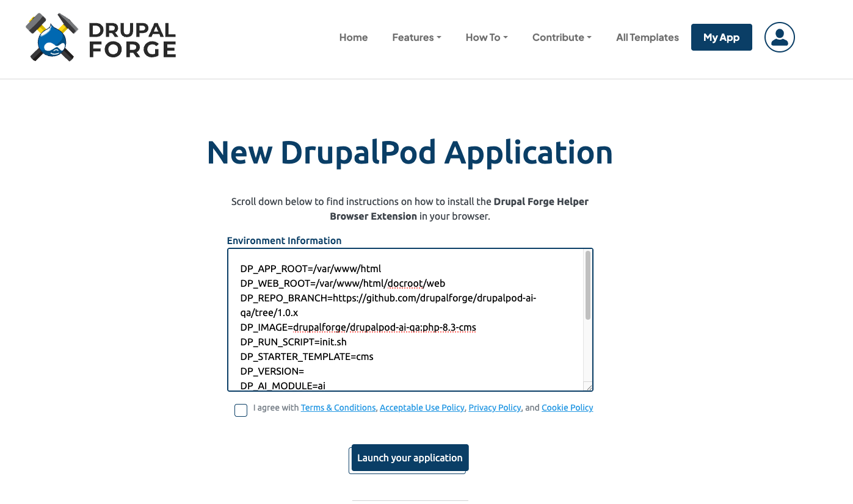
Task: Go to the Home page
Action: click(x=354, y=37)
